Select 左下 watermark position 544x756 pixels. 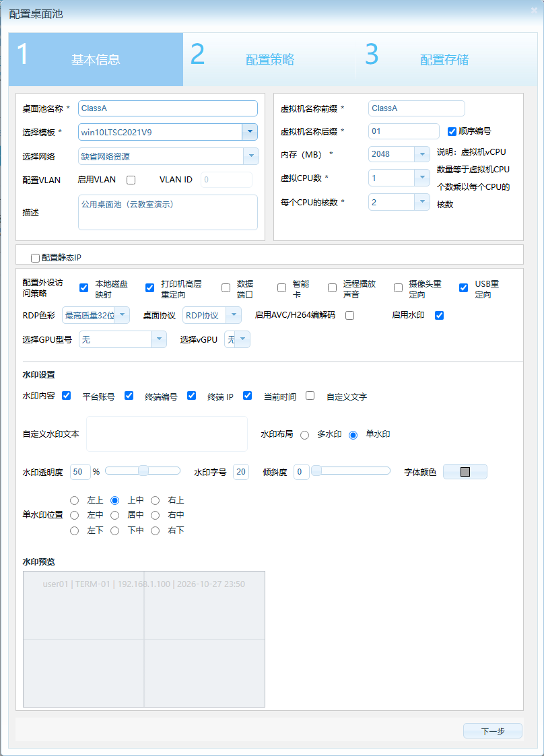[74, 531]
